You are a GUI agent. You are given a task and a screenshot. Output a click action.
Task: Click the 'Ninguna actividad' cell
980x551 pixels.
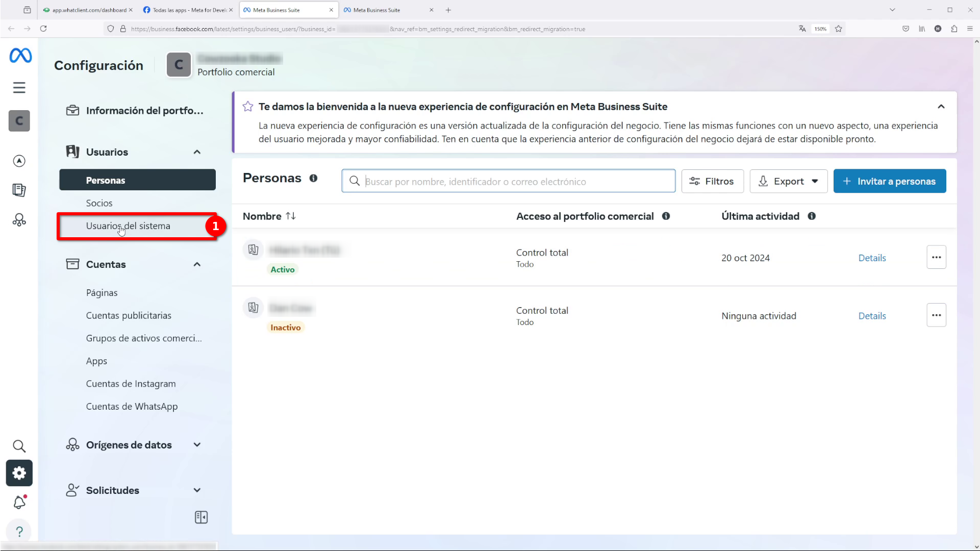click(759, 316)
